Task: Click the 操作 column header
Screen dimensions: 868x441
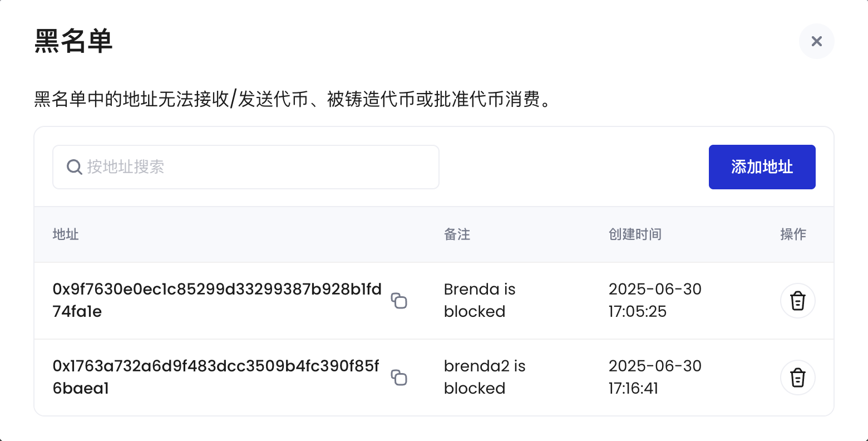Action: (793, 234)
